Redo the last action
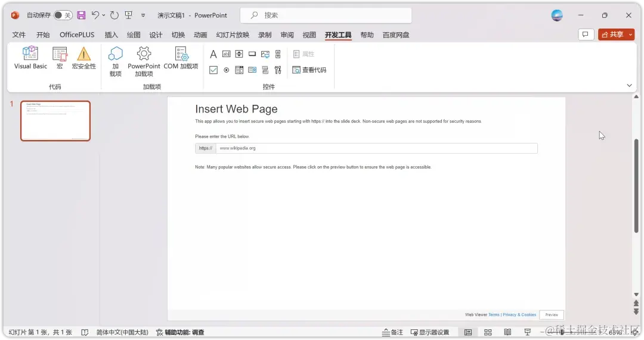The width and height of the screenshot is (644, 340). (x=114, y=15)
